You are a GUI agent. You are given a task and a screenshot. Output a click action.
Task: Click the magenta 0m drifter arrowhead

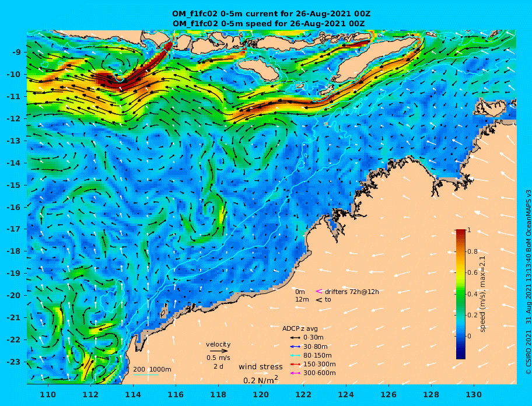click(x=319, y=291)
